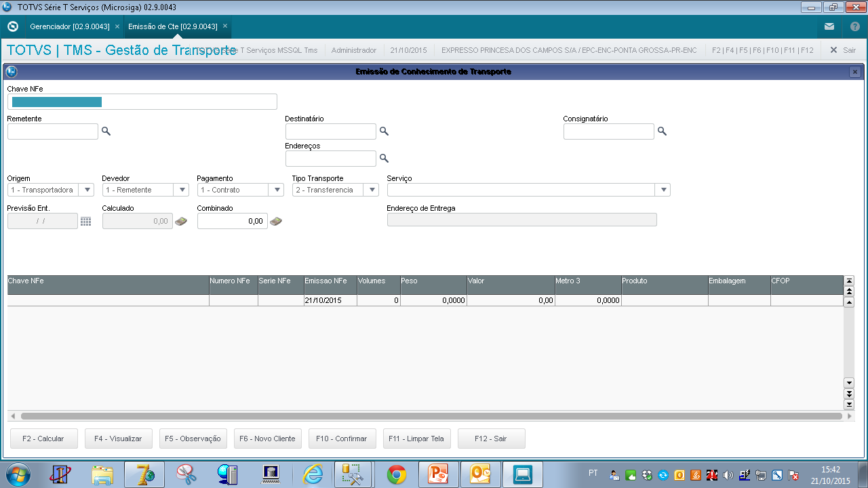Open Internet Explorer from the taskbar
This screenshot has height=488, width=868.
pyautogui.click(x=313, y=474)
